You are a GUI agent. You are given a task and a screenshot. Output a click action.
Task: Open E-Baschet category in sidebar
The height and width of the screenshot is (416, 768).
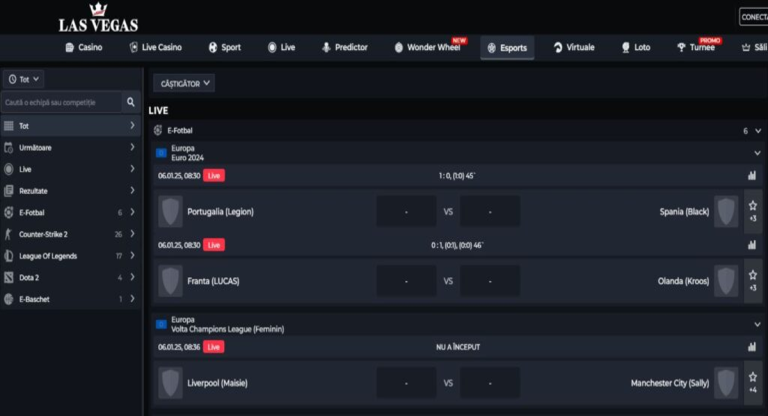click(71, 299)
